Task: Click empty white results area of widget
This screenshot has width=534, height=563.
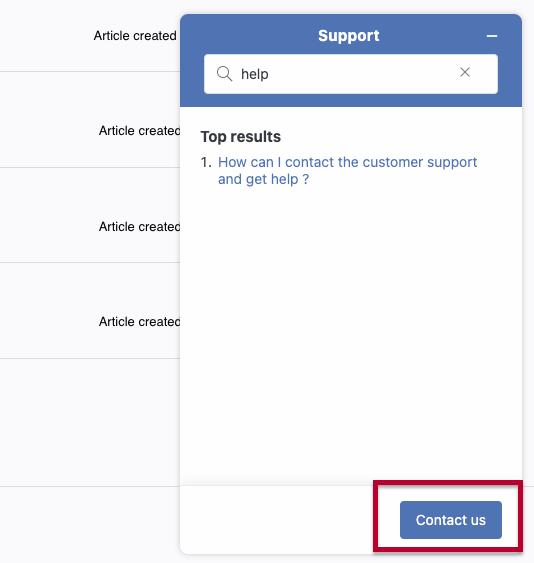Action: tap(351, 334)
